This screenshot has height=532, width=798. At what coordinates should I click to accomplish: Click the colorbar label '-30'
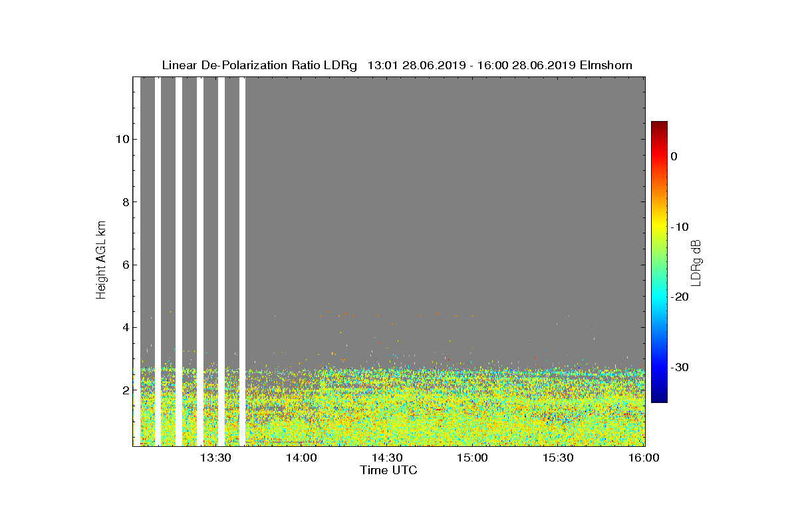pyautogui.click(x=679, y=367)
